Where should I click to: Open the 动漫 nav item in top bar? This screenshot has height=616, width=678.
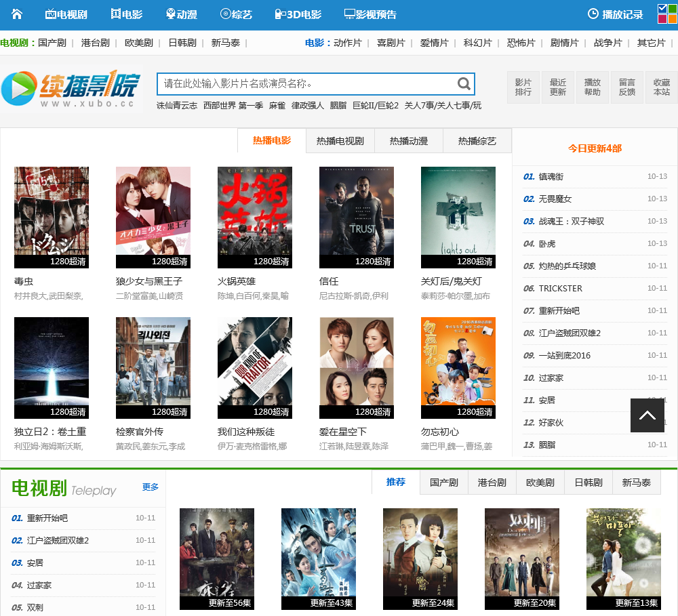(182, 15)
